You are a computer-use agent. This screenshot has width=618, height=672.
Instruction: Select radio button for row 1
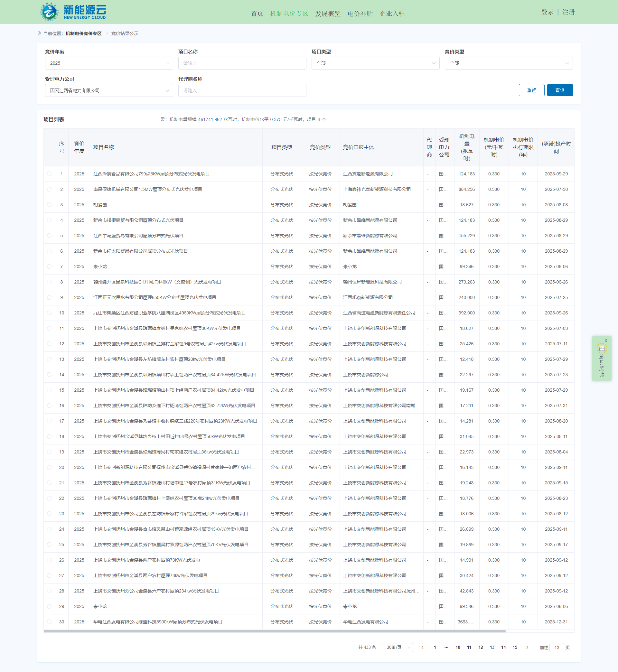click(x=49, y=174)
